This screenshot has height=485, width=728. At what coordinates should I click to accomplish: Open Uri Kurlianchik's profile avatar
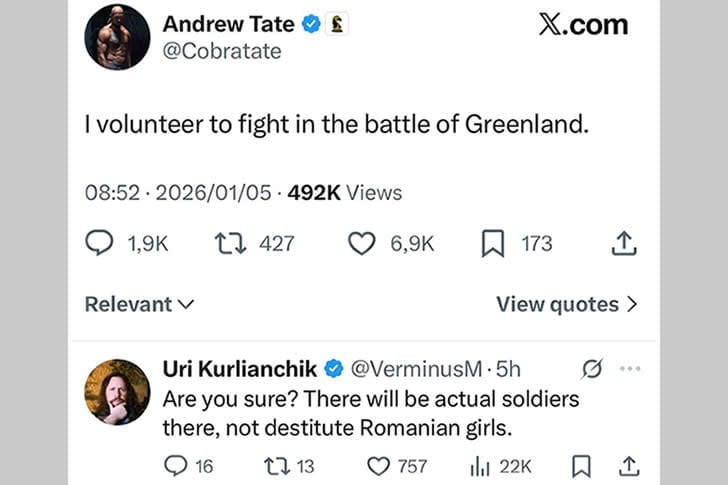point(117,392)
